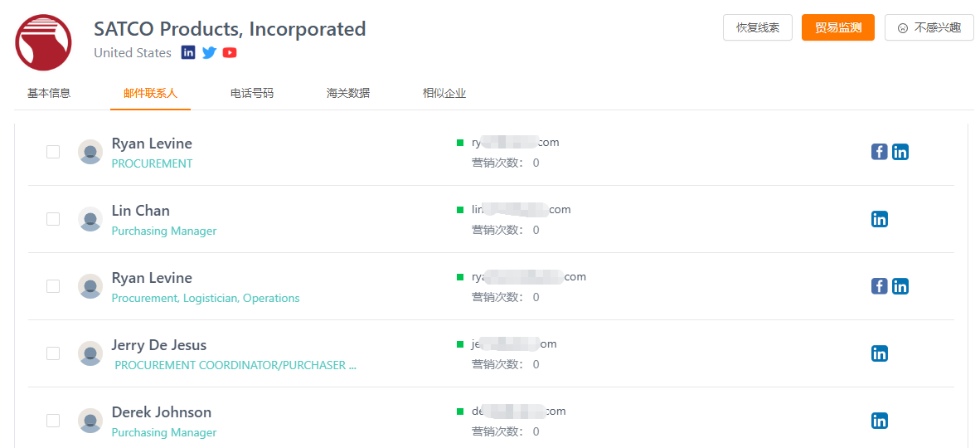The width and height of the screenshot is (980, 448).
Task: Click Procurement, Logistician, Operations title
Action: tap(206, 298)
